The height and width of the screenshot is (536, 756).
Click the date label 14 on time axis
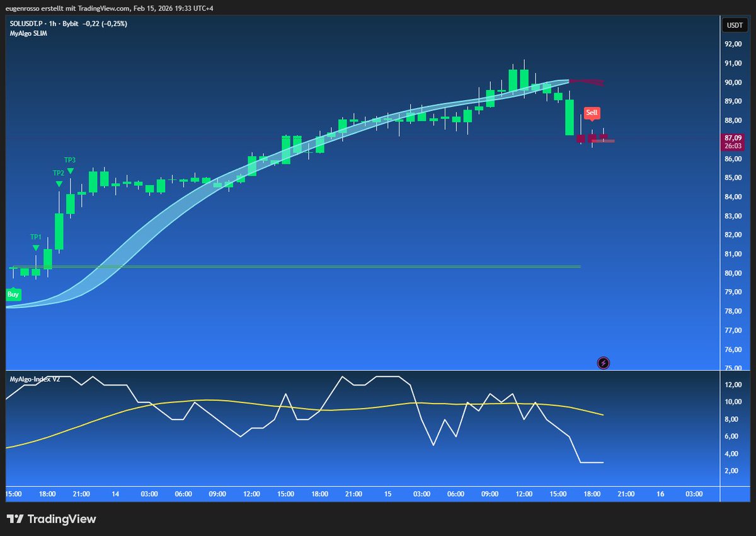(115, 494)
